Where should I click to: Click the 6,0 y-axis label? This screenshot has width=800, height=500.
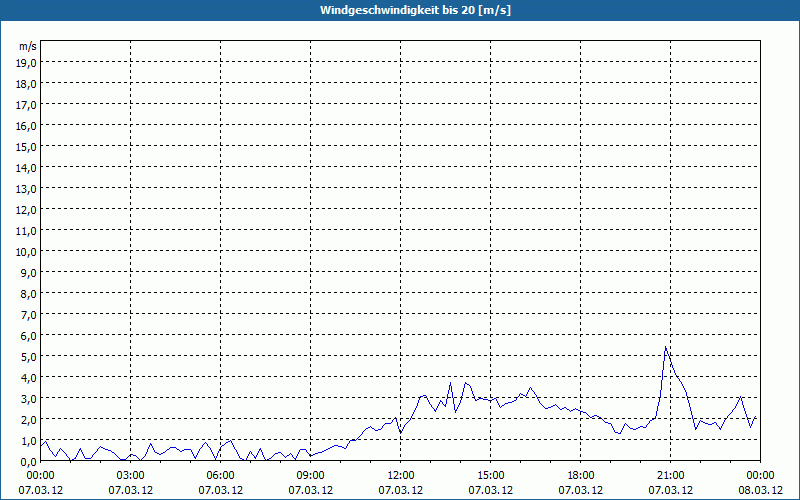tap(28, 336)
